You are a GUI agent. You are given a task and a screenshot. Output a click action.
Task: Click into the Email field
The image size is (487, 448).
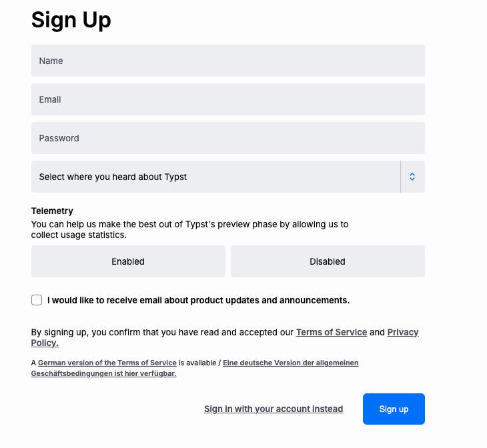(227, 99)
